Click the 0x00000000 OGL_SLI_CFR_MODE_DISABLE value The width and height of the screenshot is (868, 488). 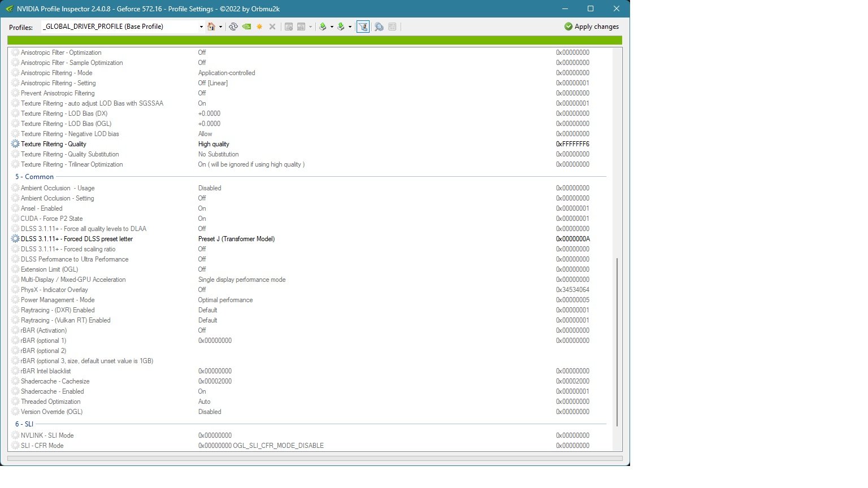(261, 446)
